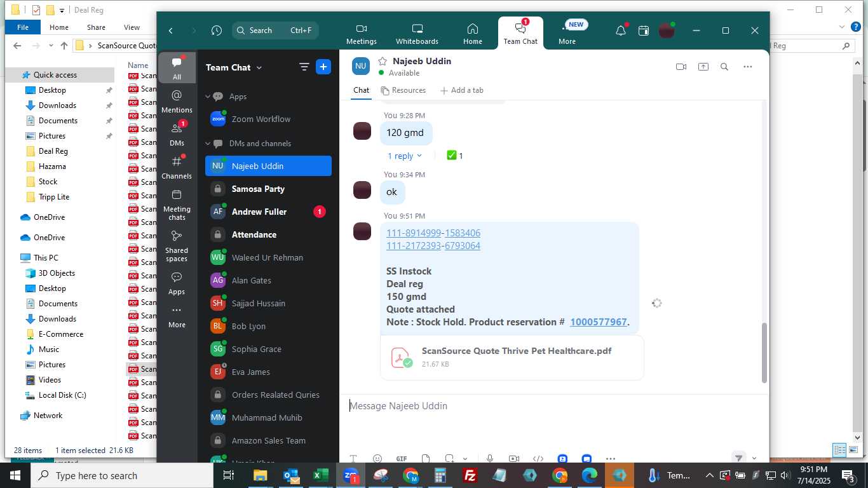Expand the 1 reply thread

click(405, 156)
